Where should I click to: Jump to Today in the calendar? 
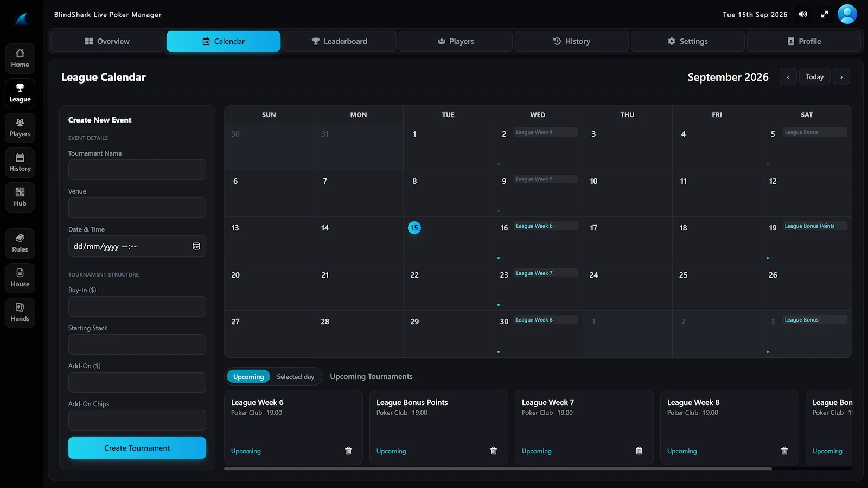point(815,77)
